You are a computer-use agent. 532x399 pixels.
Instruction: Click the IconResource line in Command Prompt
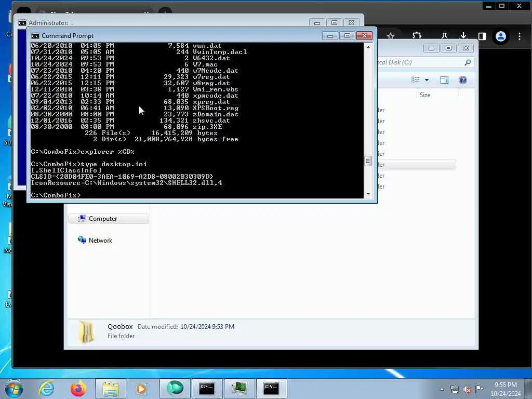coord(126,183)
